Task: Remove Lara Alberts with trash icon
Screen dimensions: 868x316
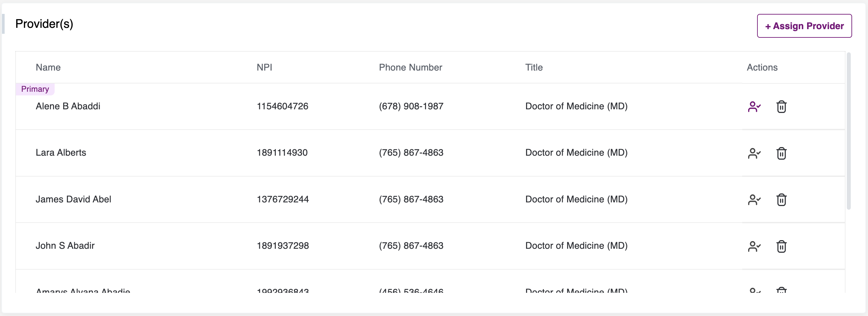Action: pyautogui.click(x=781, y=153)
